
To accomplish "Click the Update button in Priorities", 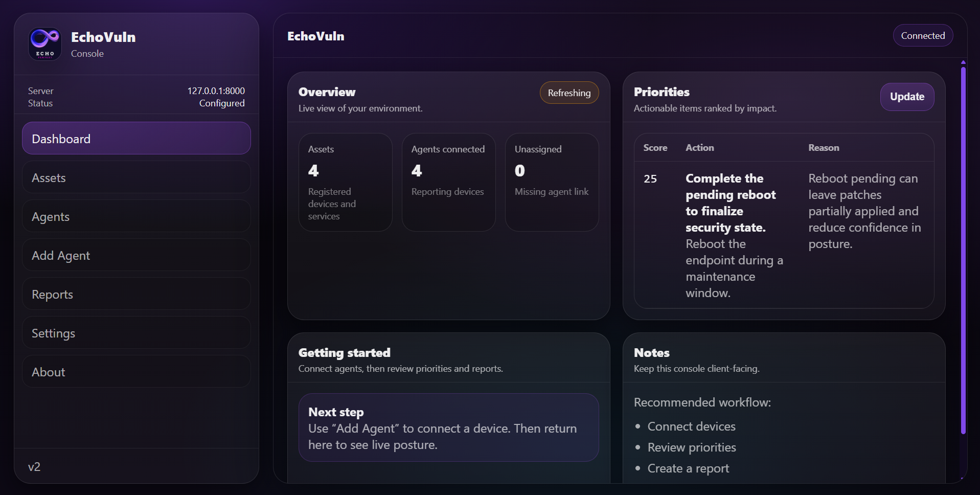I will point(907,97).
